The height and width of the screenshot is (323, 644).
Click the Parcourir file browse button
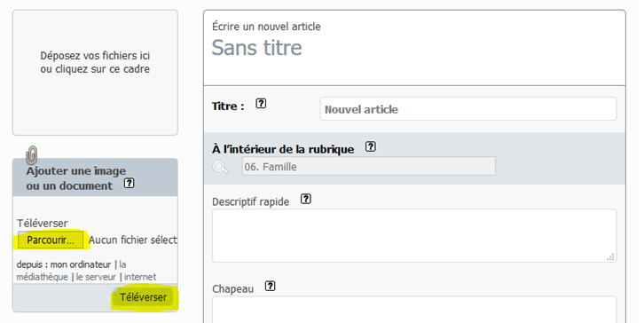[51, 240]
